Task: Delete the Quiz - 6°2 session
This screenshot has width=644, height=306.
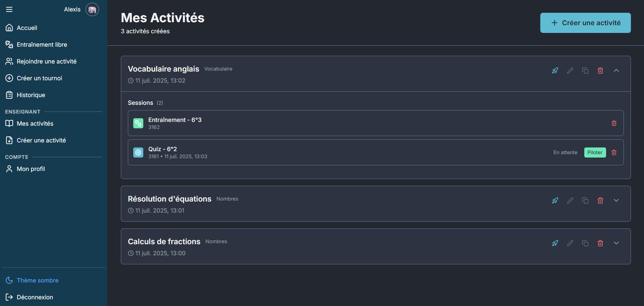Action: click(x=614, y=152)
